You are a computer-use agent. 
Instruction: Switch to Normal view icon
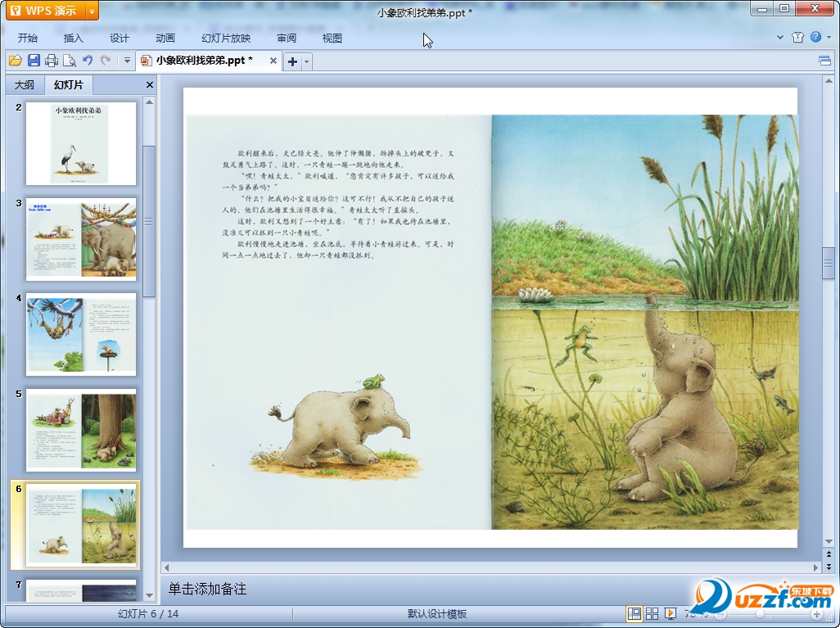tap(635, 613)
